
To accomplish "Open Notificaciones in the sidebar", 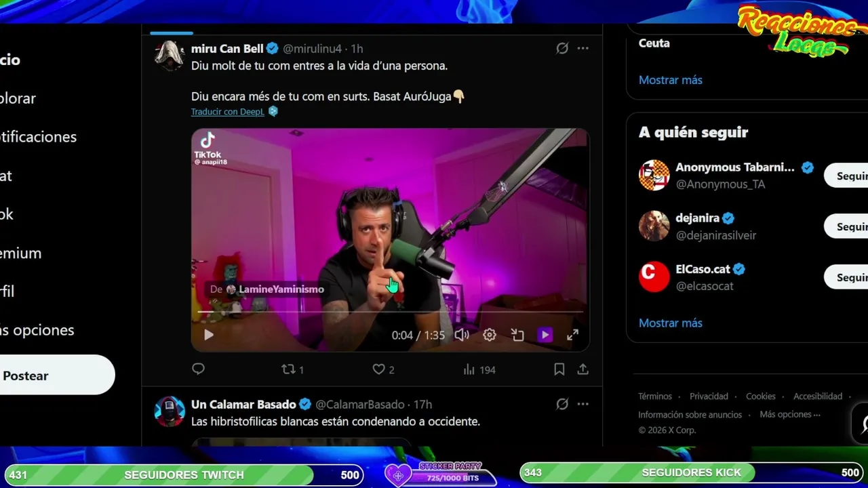I will (38, 137).
